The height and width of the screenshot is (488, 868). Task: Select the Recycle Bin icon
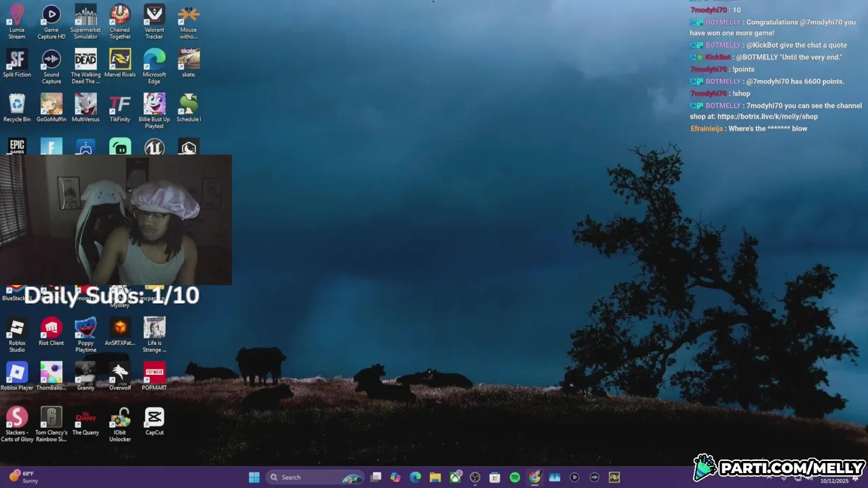pyautogui.click(x=17, y=108)
